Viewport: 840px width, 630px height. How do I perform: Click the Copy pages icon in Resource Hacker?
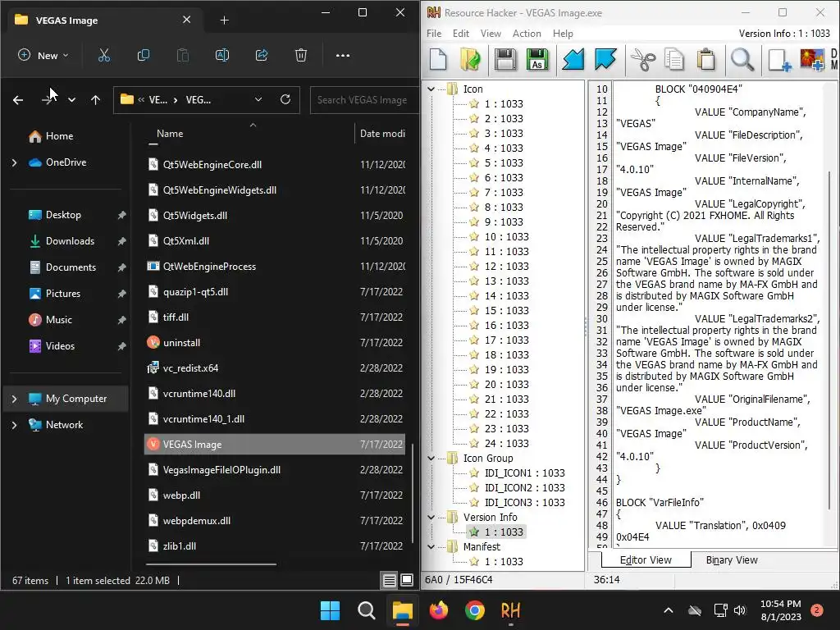coord(674,59)
